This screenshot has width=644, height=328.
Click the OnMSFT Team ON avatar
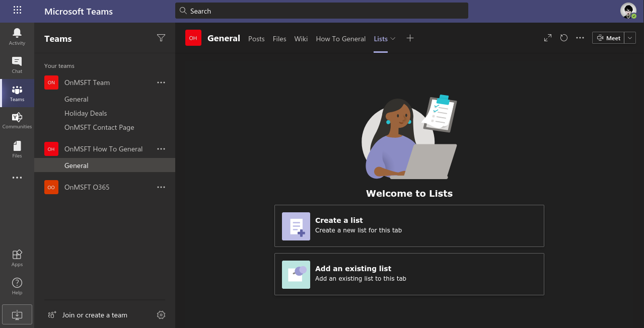(51, 83)
